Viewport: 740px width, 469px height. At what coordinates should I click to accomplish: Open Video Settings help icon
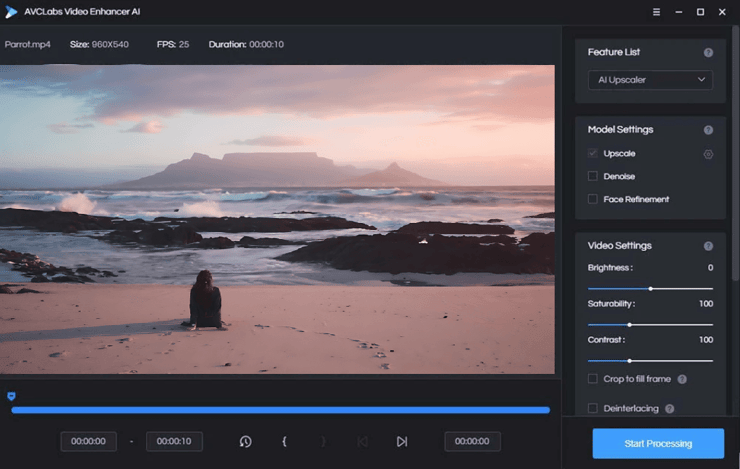click(708, 246)
